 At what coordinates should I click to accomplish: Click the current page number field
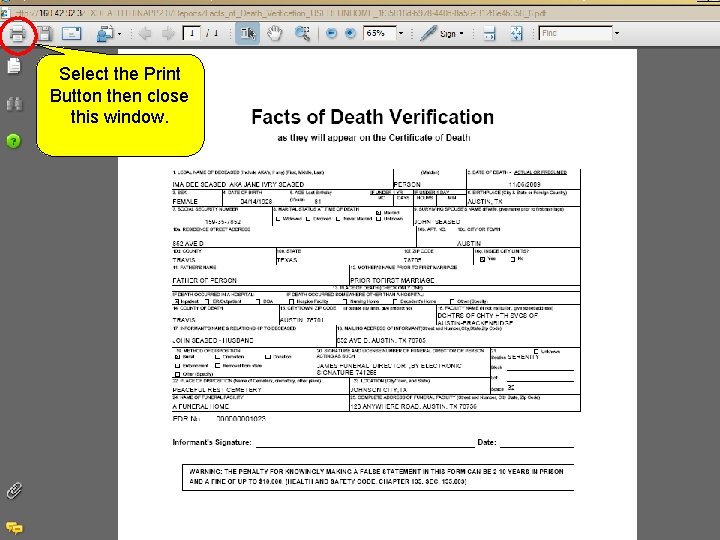coord(191,33)
